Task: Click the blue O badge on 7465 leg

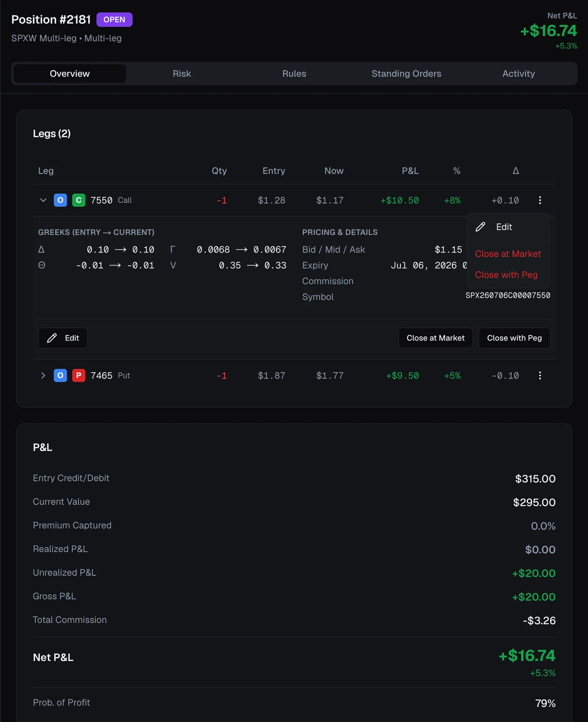Action: 60,375
